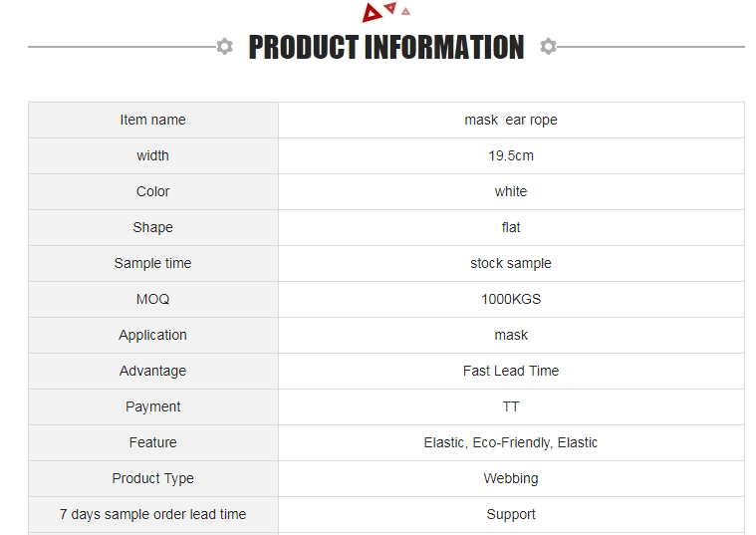Click the Application label cell
Screen dimensions: 756x535
(x=152, y=336)
